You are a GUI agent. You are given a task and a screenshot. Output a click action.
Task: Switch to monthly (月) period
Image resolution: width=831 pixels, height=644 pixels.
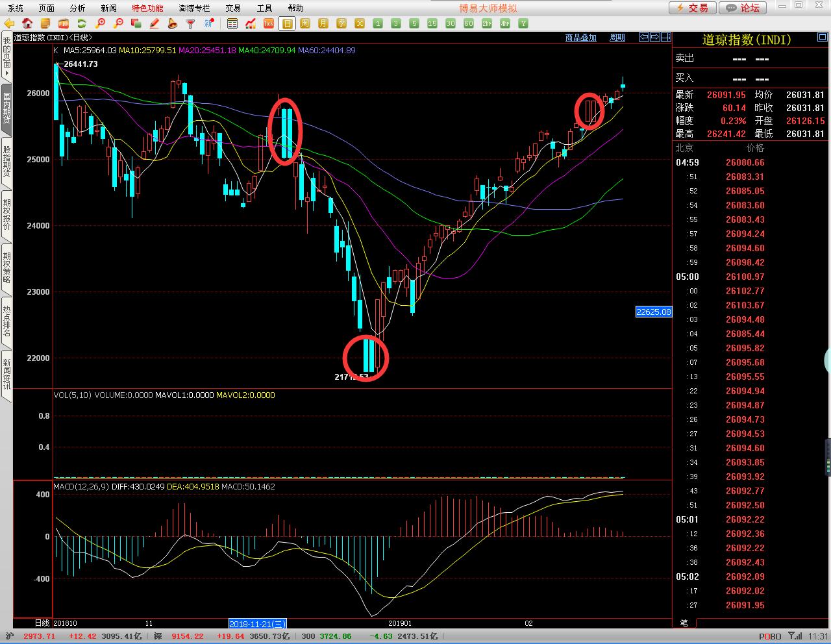(323, 23)
